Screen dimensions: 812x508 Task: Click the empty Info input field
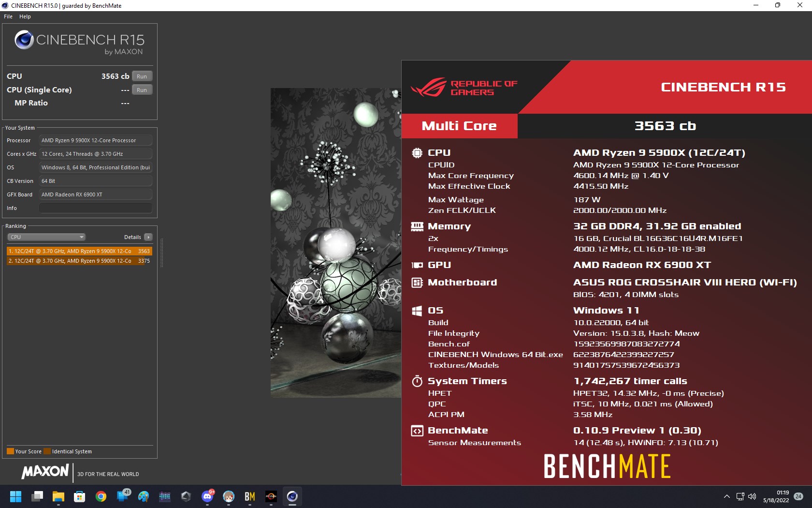(96, 208)
